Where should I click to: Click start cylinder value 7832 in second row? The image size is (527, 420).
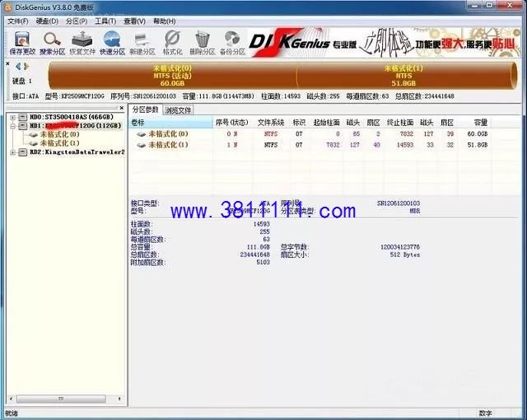tap(333, 145)
